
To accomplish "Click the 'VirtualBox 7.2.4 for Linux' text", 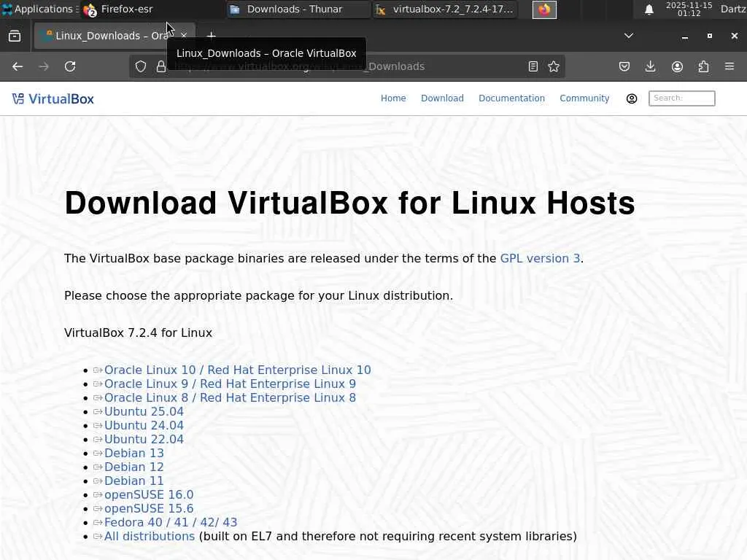I will pos(138,332).
